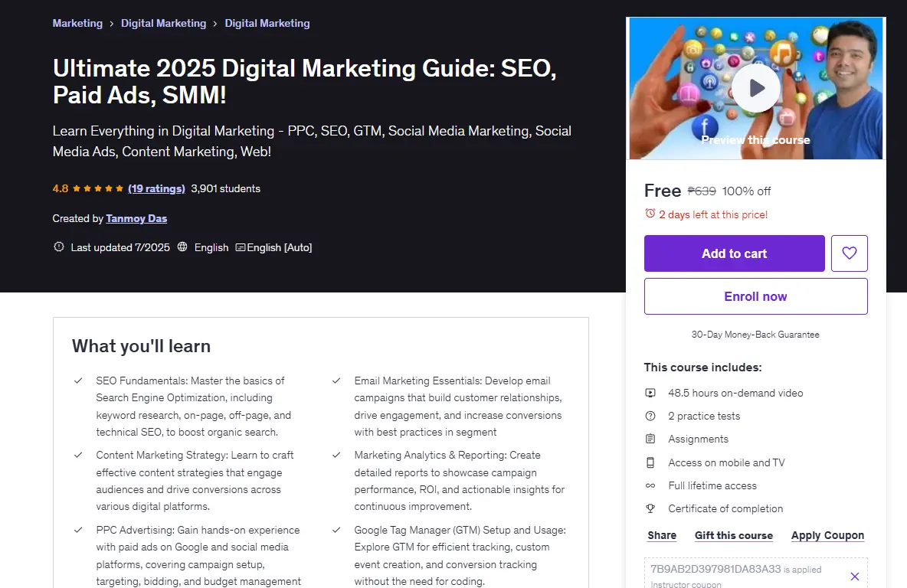
Task: Click Gift this course
Action: tap(733, 535)
